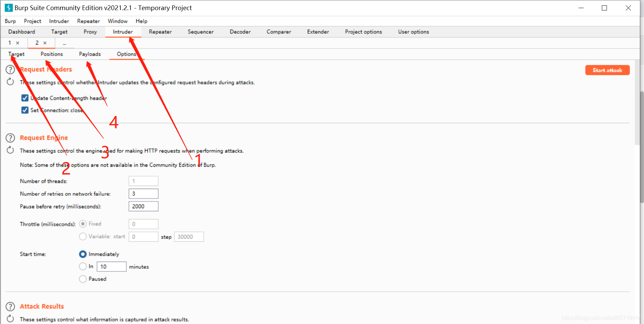Viewport: 644px width, 324px height.
Task: Open the Project options tab
Action: coord(363,32)
